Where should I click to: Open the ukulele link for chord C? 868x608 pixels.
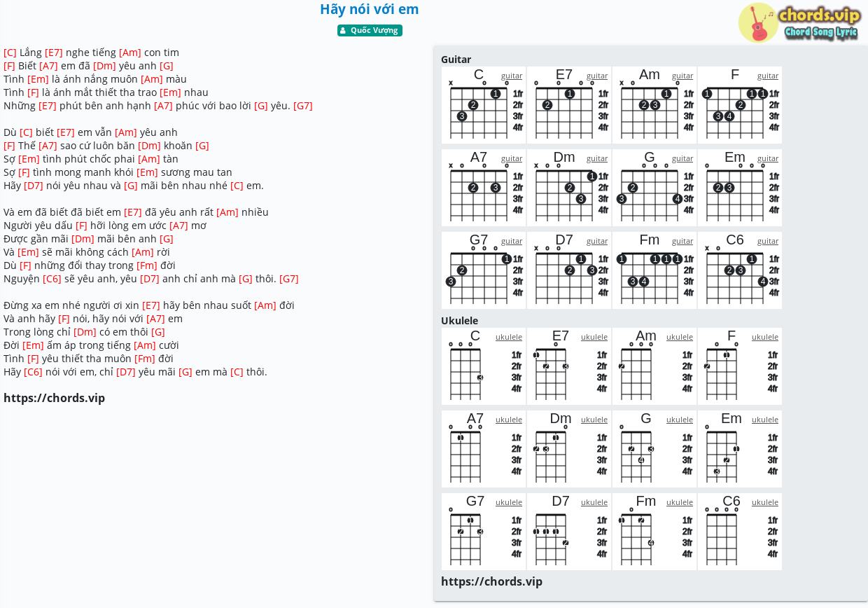tap(509, 337)
